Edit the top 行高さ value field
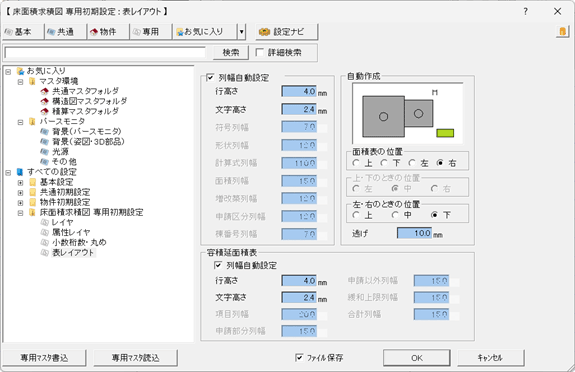Screen dimensions: 575x372 (299, 91)
